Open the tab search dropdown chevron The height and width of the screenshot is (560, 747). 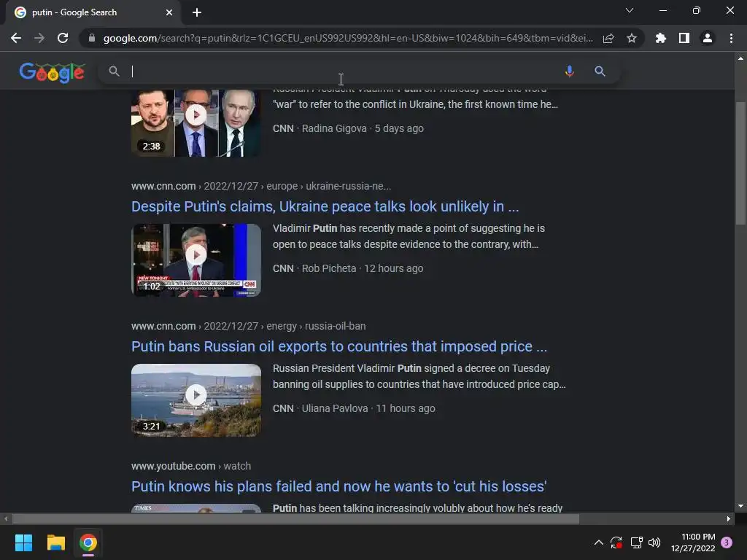click(x=630, y=10)
